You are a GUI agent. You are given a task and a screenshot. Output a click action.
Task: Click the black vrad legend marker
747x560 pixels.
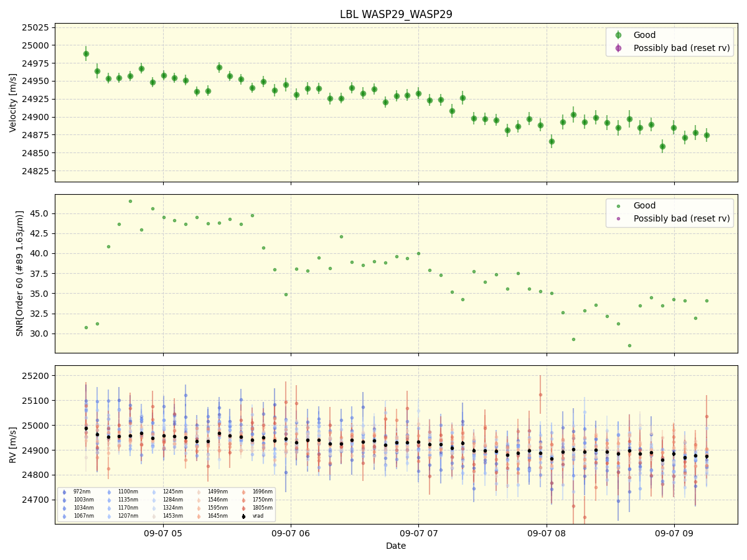pyautogui.click(x=243, y=516)
